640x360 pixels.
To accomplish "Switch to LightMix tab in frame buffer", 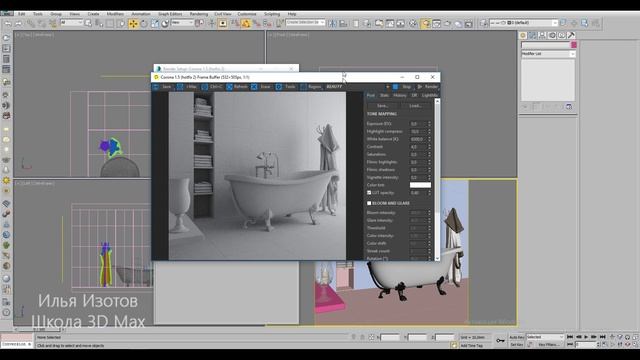I will (430, 95).
